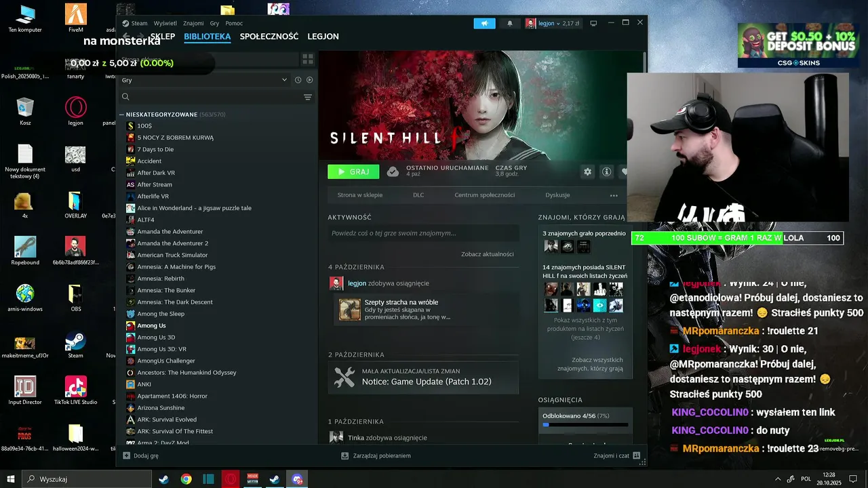Open OBS desktop shortcut
Image resolution: width=868 pixels, height=488 pixels.
pyautogui.click(x=76, y=298)
